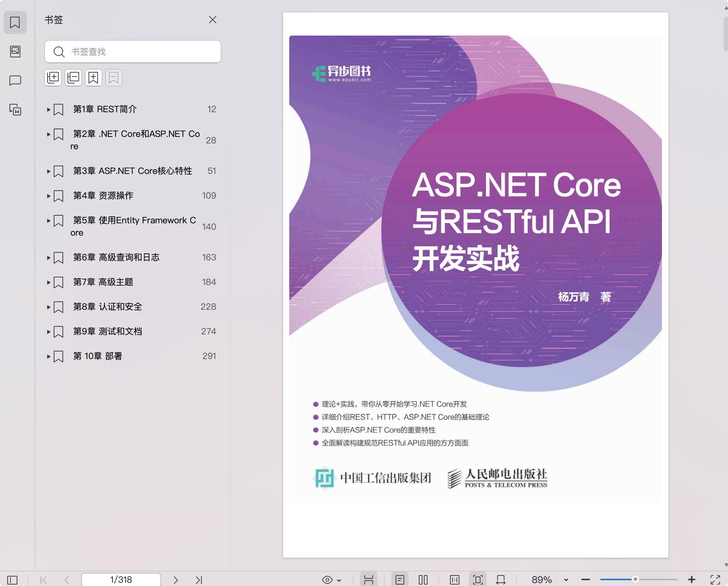Click the zoom slider handle

coord(635,579)
